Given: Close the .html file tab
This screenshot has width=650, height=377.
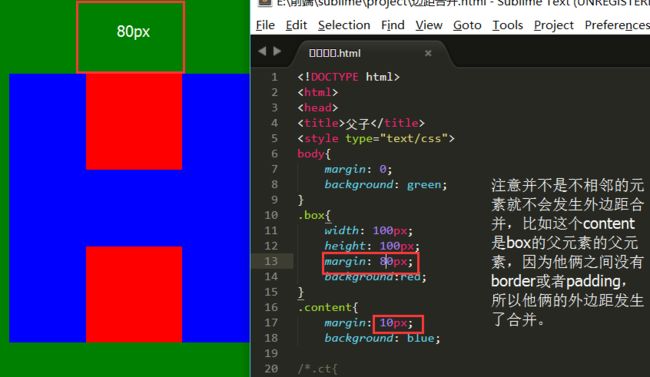Looking at the screenshot, I should tap(428, 53).
